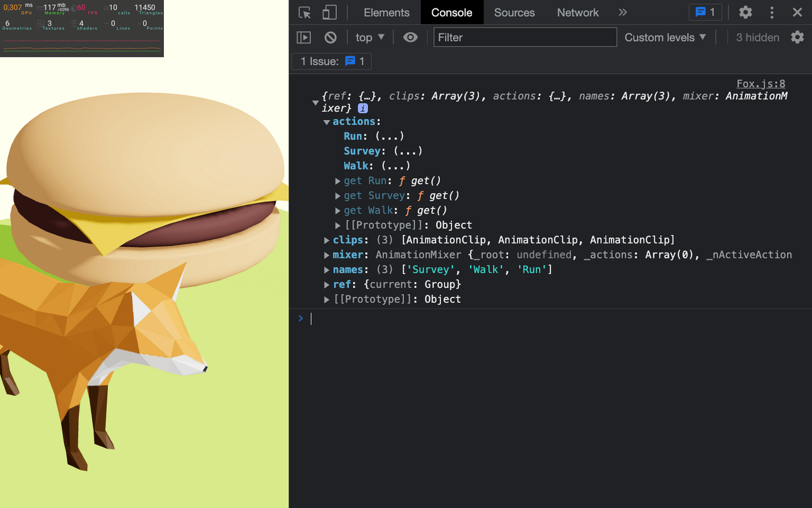
Task: Click the 3 hidden messages label
Action: (x=758, y=37)
